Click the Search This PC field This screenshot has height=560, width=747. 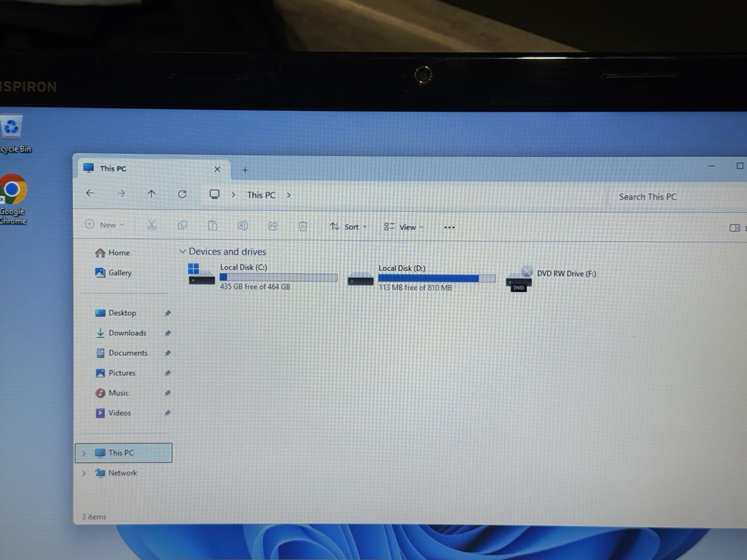pyautogui.click(x=677, y=197)
